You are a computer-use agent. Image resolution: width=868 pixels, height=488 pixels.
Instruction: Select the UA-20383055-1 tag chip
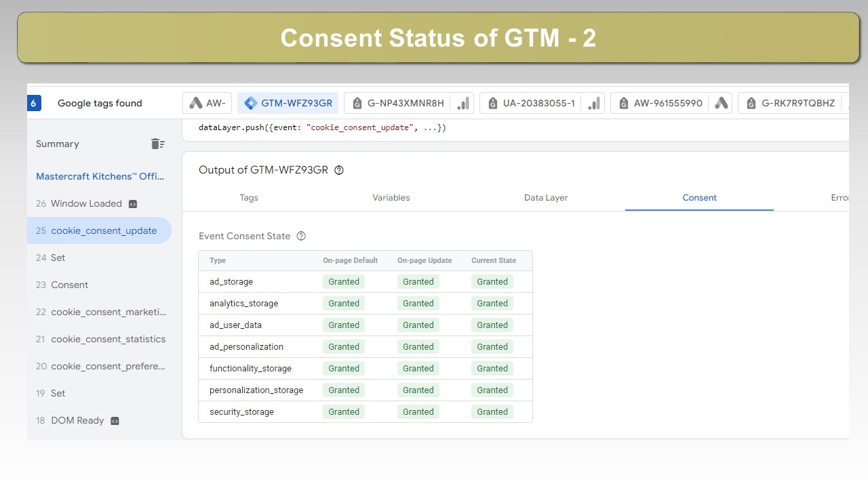coord(542,103)
